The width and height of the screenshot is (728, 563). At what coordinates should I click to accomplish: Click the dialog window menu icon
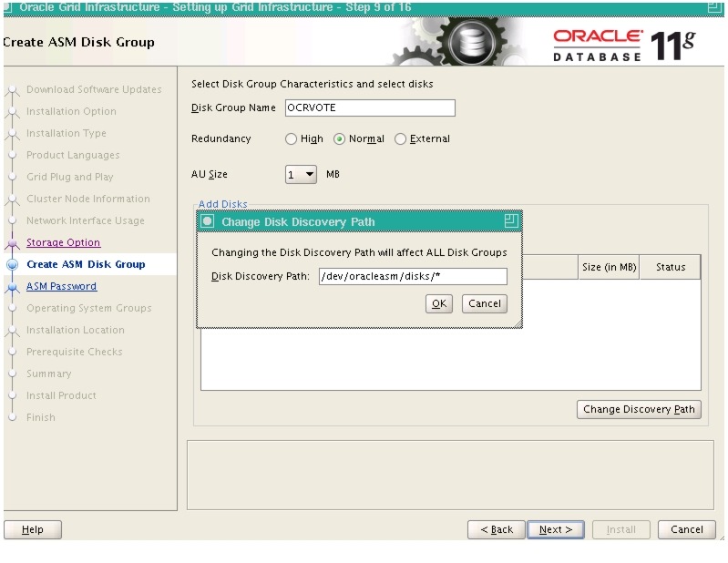208,221
